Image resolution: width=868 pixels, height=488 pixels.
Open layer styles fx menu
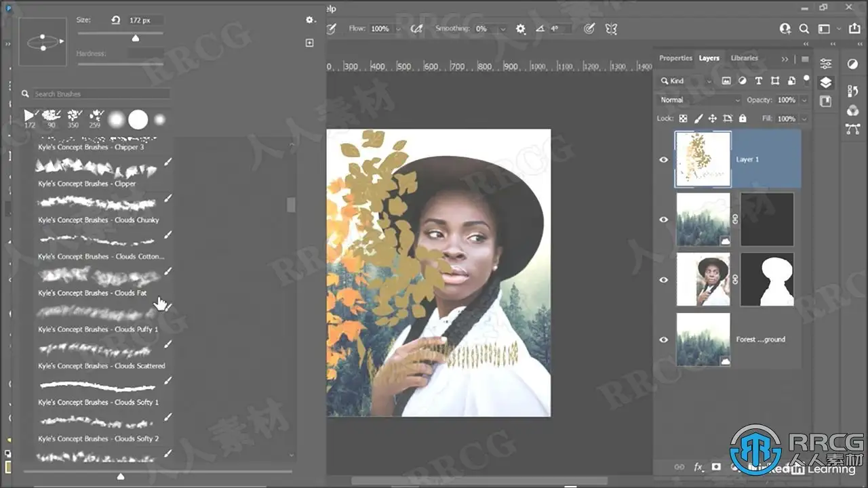tap(698, 467)
